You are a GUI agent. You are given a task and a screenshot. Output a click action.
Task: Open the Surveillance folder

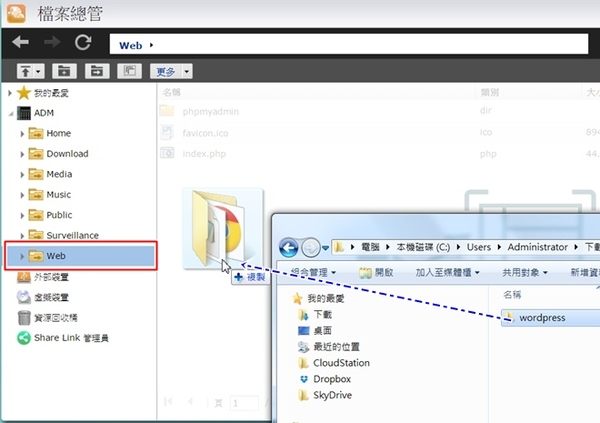tap(64, 235)
